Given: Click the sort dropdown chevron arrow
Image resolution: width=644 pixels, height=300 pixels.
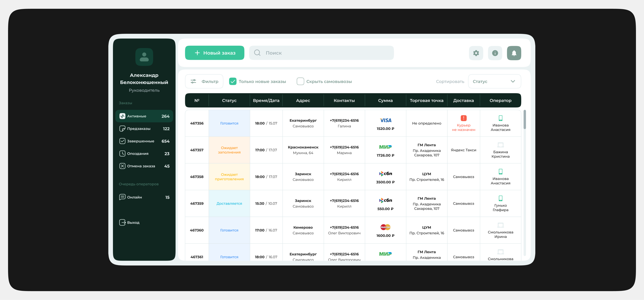Looking at the screenshot, I should [x=513, y=81].
